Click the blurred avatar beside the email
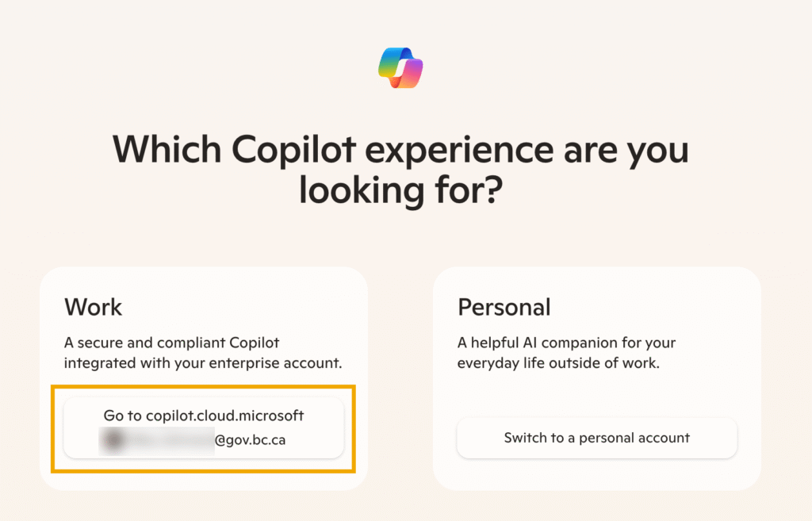The image size is (812, 521). tap(113, 440)
